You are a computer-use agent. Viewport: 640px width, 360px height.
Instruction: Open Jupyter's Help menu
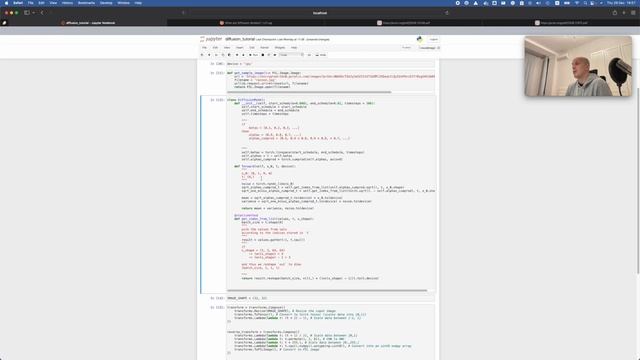click(x=294, y=48)
